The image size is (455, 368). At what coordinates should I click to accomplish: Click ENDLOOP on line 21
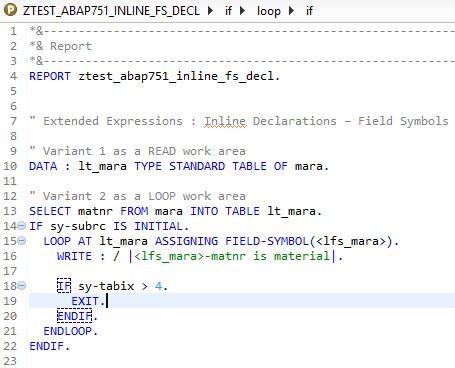click(67, 331)
